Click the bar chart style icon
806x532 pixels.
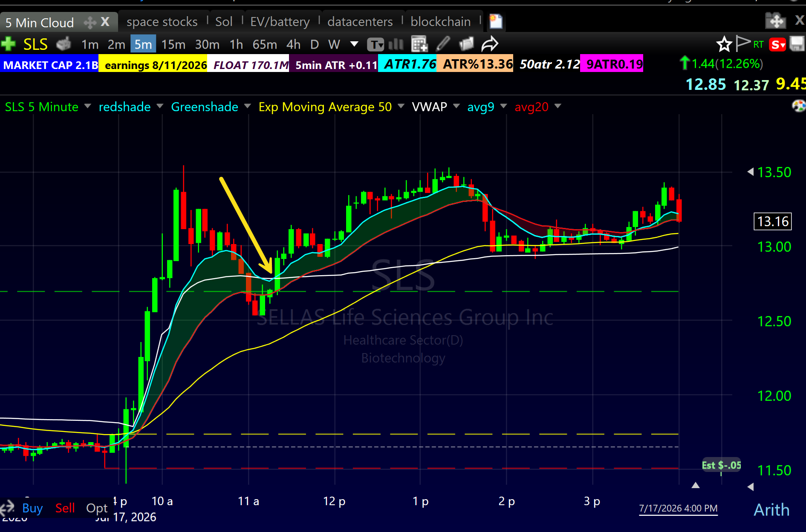coord(396,44)
